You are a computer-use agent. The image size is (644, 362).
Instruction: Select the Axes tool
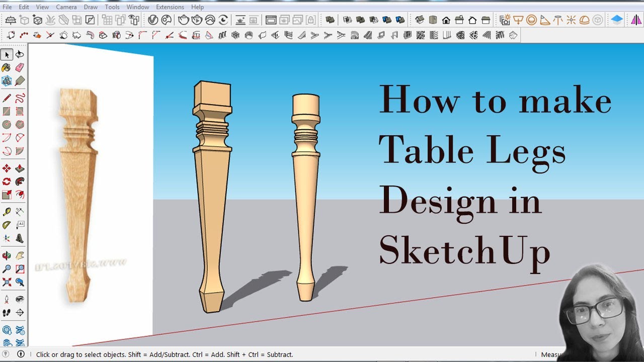[x=7, y=238]
